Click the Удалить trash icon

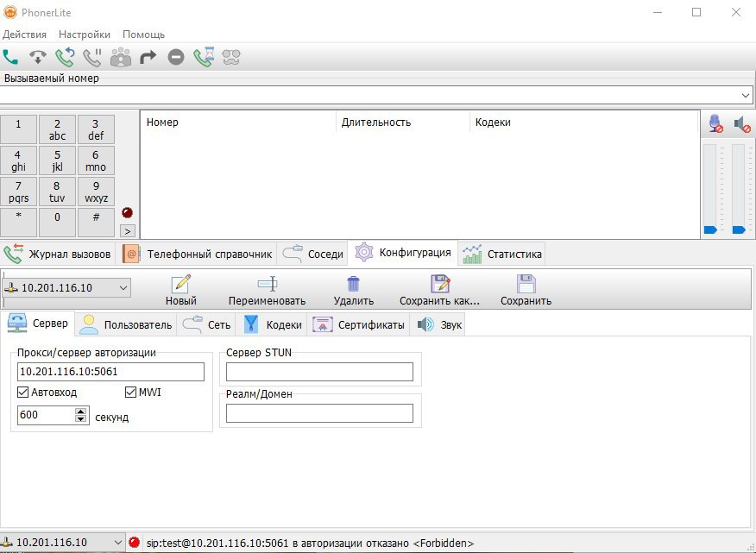point(354,284)
